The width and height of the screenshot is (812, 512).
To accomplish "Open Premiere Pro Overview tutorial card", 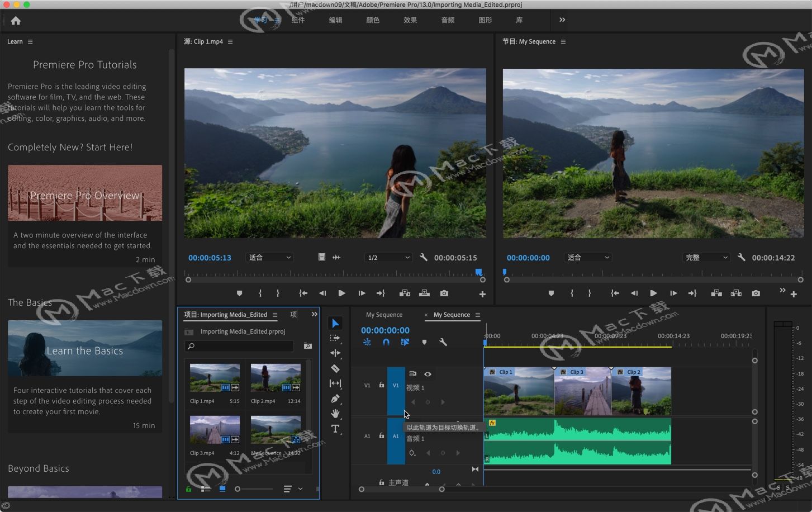I will click(85, 215).
